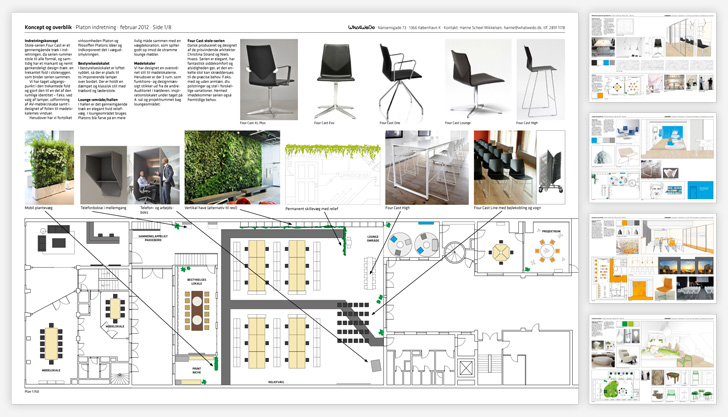Click the 'Four Cast Line med bøjlekobling og vogn' caption
Screen dimensions: 728x417
(x=507, y=208)
